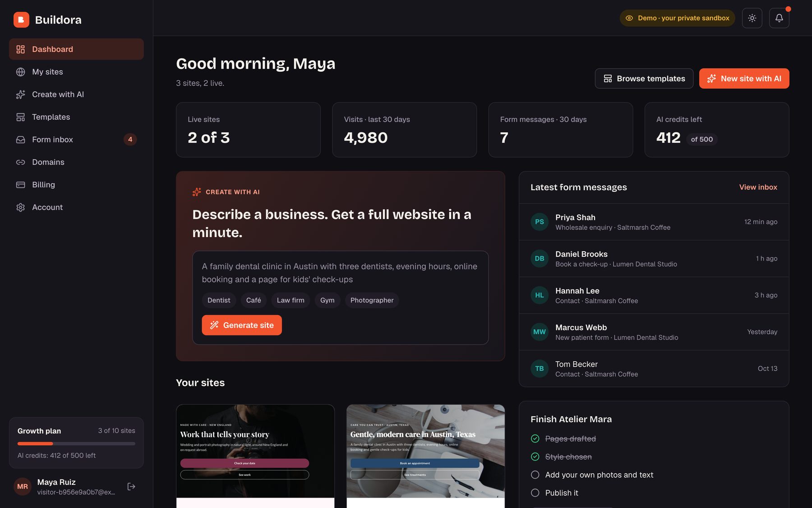Click the Form inbox tray icon
The image size is (812, 508).
coord(21,140)
